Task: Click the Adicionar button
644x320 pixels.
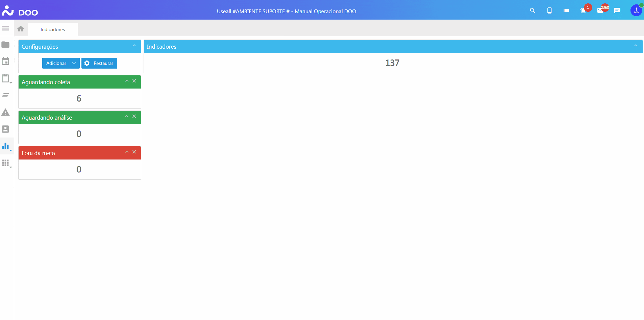Action: 56,63
